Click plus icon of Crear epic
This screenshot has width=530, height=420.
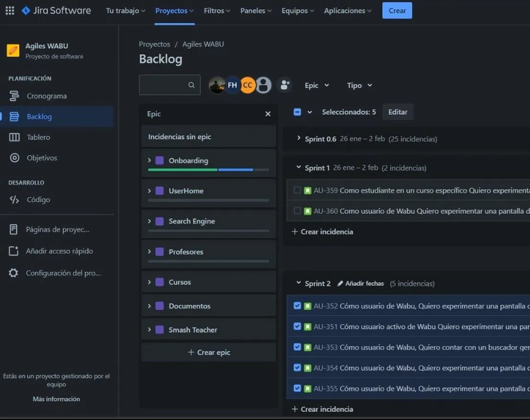click(x=191, y=352)
